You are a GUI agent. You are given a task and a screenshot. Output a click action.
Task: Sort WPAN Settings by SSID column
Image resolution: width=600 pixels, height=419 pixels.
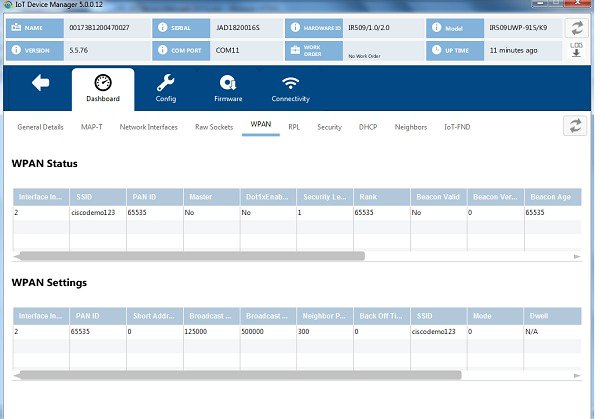439,316
